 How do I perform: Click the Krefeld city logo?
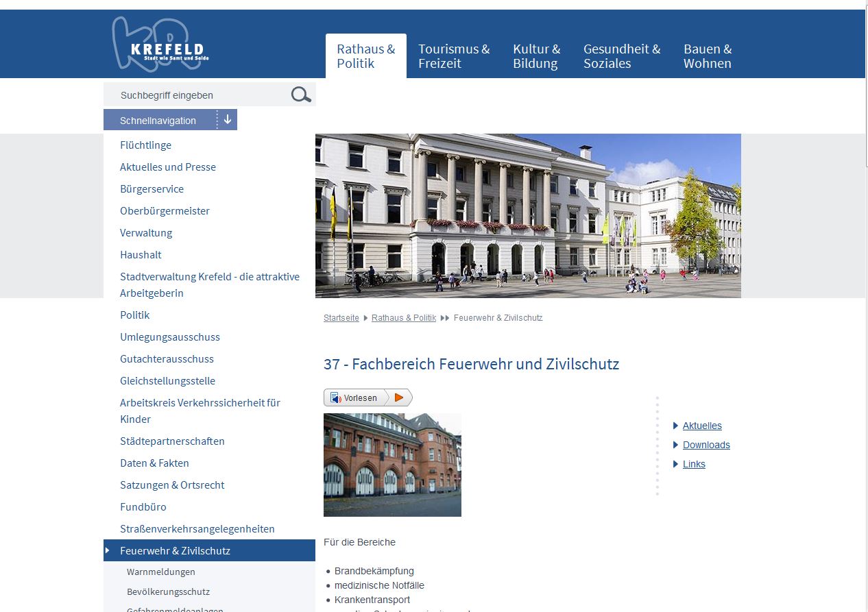click(x=159, y=45)
